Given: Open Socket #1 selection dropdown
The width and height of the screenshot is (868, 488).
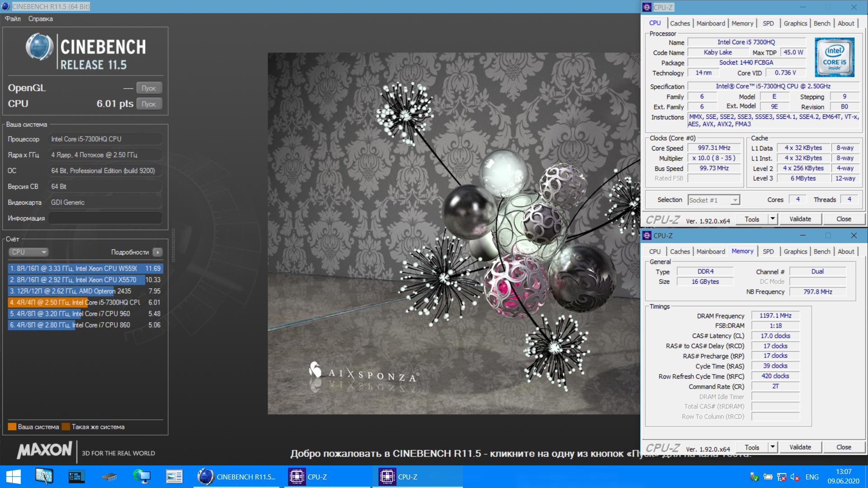Looking at the screenshot, I should pyautogui.click(x=713, y=200).
